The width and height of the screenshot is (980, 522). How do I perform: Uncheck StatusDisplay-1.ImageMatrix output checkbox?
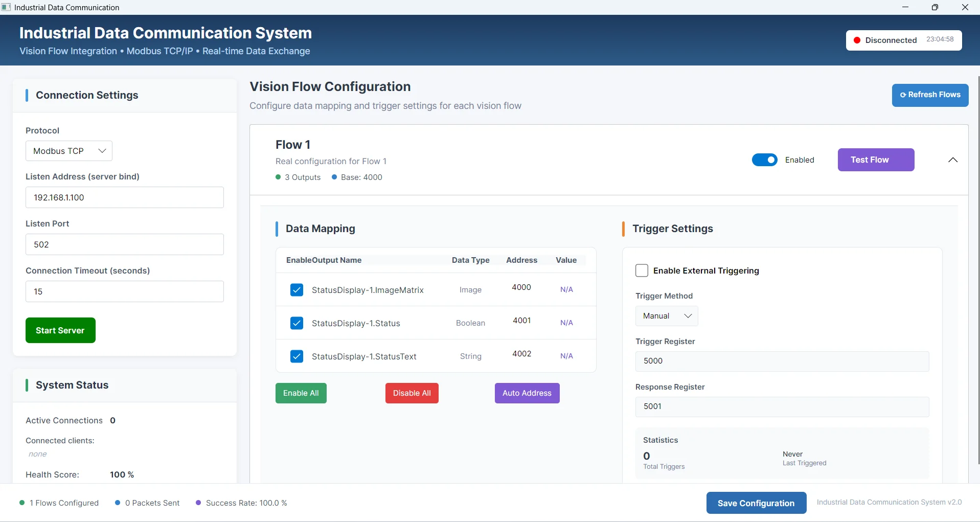click(x=297, y=290)
